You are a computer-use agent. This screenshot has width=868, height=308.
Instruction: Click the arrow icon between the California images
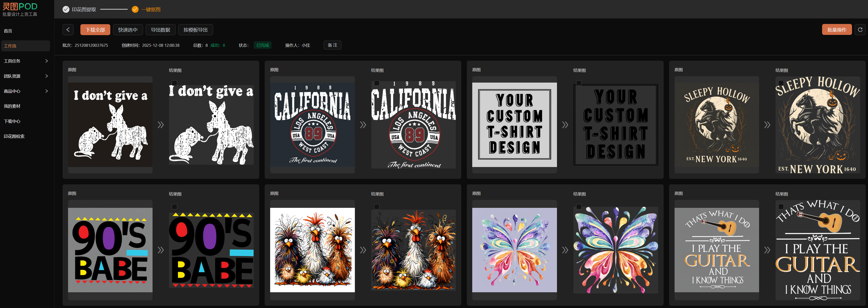(x=363, y=125)
